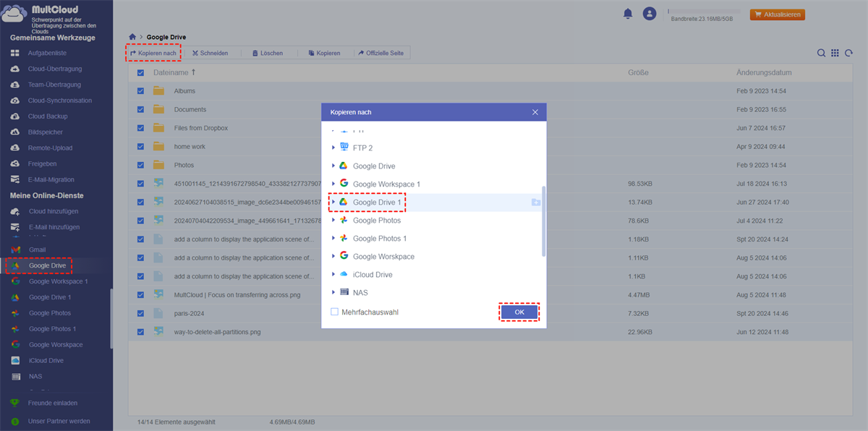Expand Google Worskpace in dialog tree
The width and height of the screenshot is (868, 431).
[333, 256]
